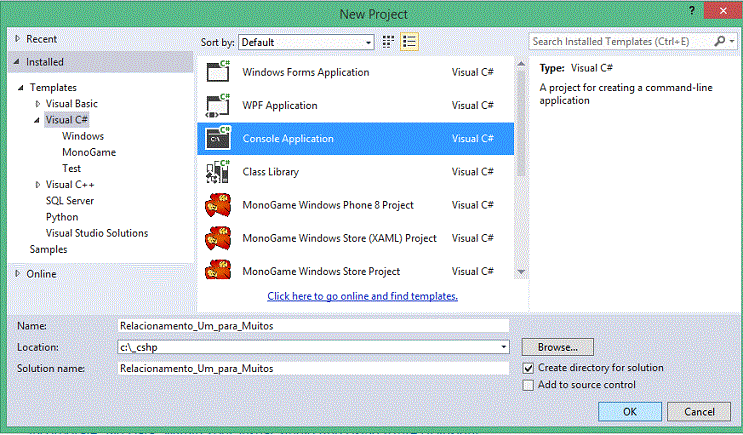Open the Sort by Default dropdown

306,42
